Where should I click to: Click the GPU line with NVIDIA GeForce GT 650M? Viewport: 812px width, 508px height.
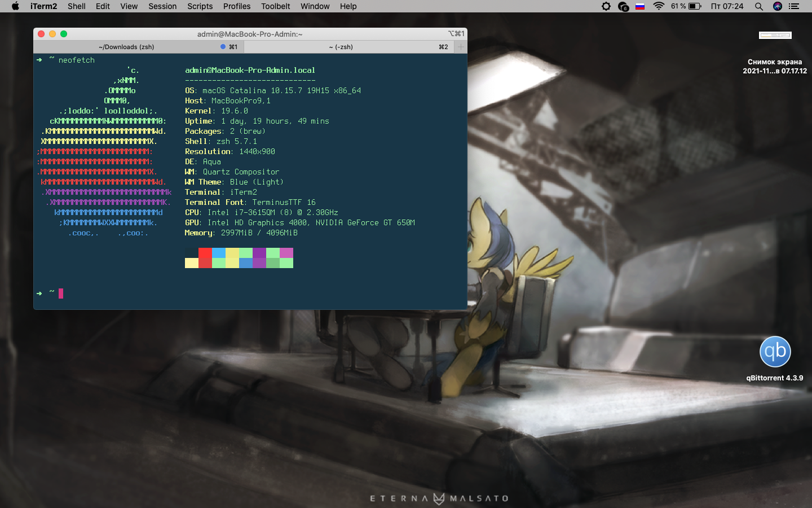[x=300, y=222]
